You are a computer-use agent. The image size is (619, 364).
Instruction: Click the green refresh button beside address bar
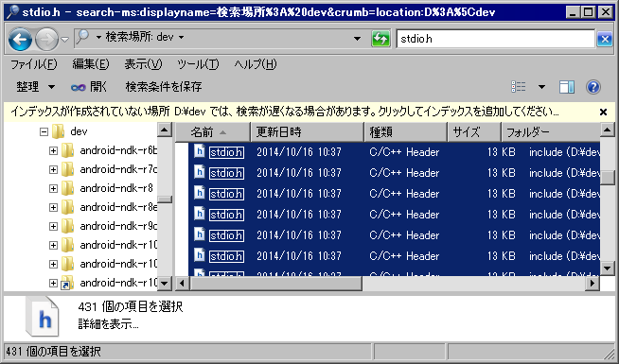pyautogui.click(x=380, y=39)
